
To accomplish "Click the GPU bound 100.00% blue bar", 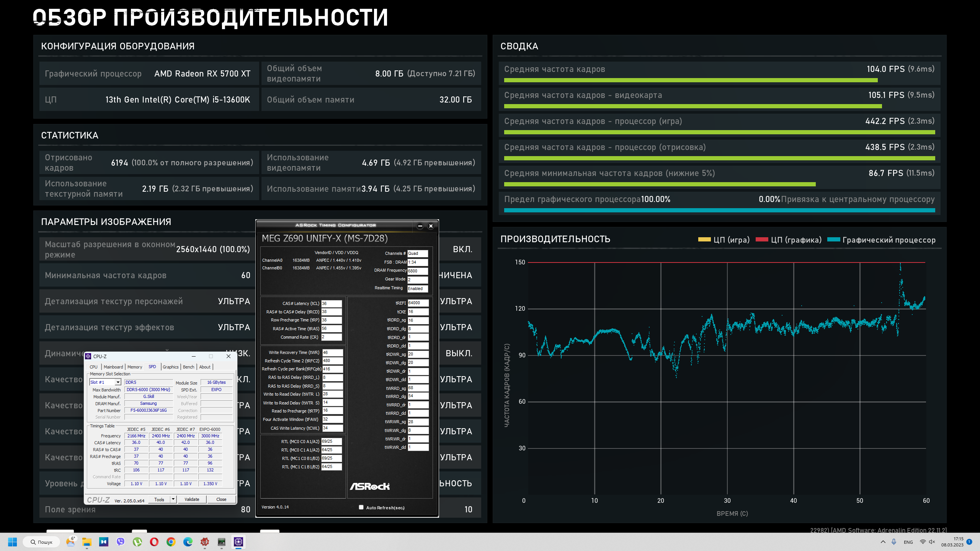I will 720,210.
